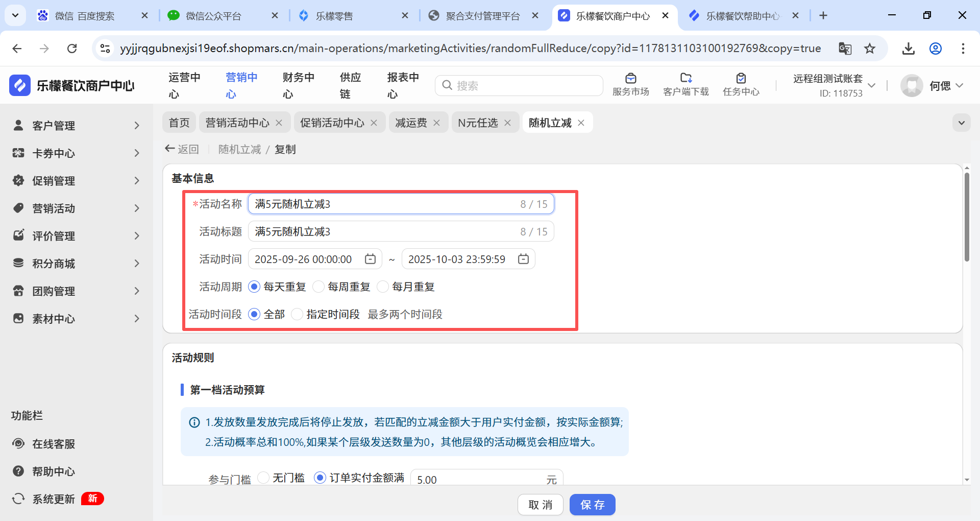The height and width of the screenshot is (521, 980).
Task: Select the 每月重复 radio button
Action: click(x=383, y=287)
